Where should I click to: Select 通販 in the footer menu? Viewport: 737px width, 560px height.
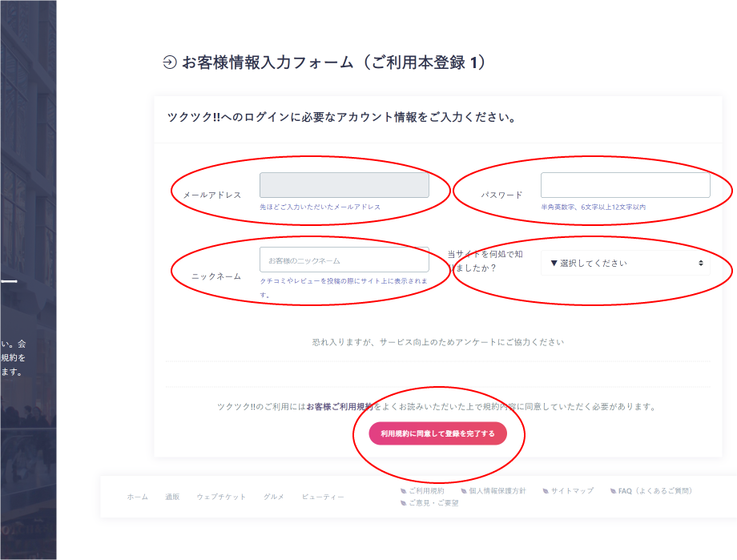coord(172,497)
